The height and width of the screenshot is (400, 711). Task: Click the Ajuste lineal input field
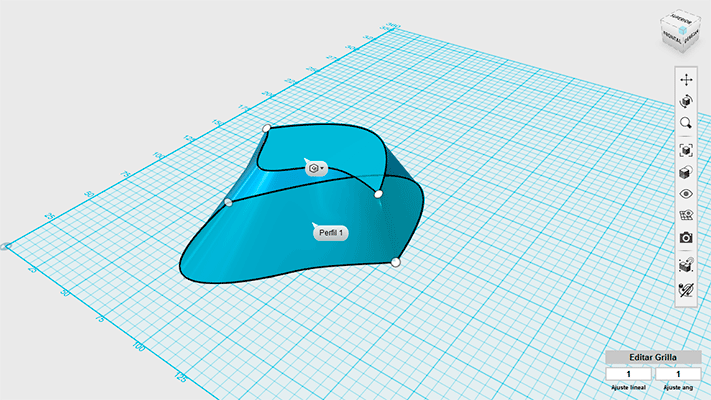point(628,374)
